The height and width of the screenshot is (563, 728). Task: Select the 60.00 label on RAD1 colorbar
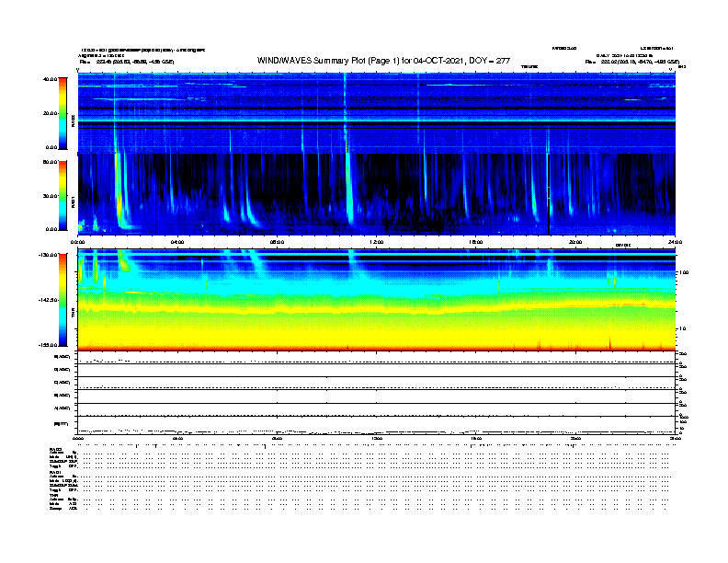coord(51,162)
